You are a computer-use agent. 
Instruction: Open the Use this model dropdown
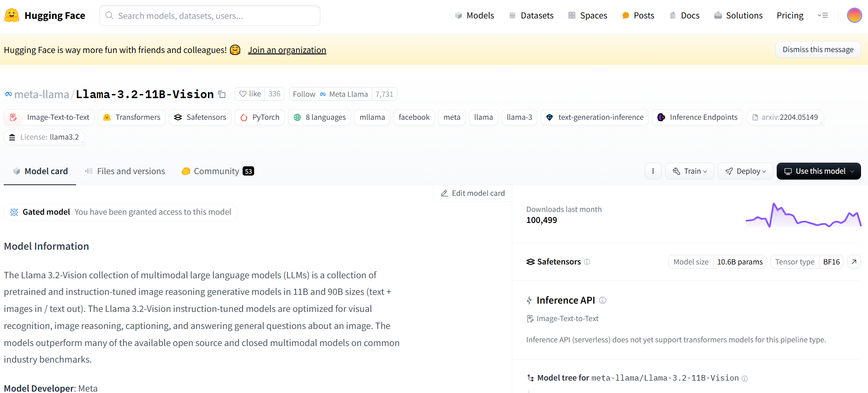[819, 171]
